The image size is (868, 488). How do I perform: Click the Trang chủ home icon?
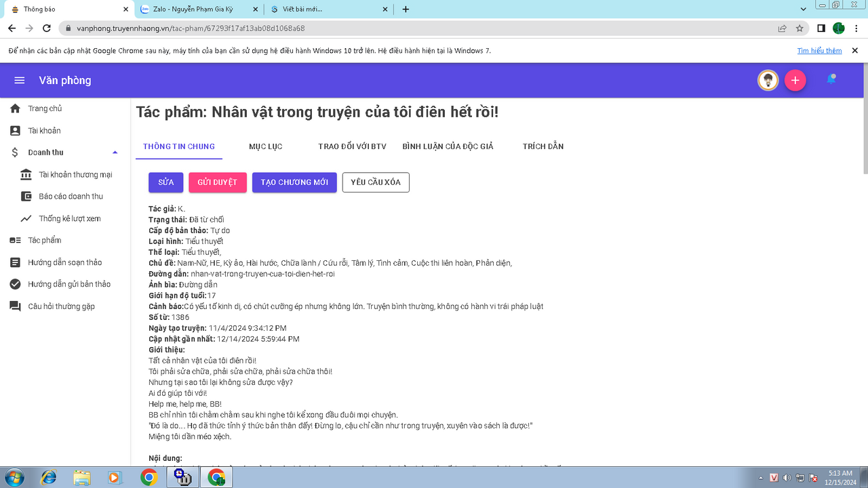pos(15,108)
